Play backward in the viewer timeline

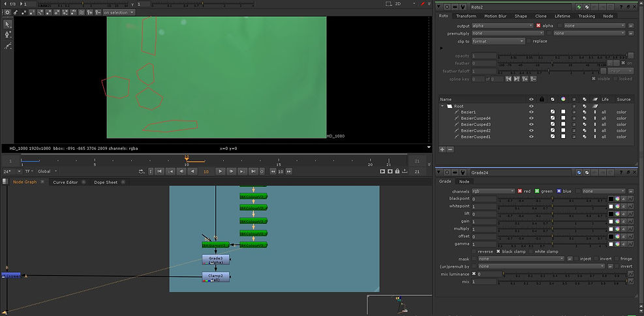[x=192, y=171]
